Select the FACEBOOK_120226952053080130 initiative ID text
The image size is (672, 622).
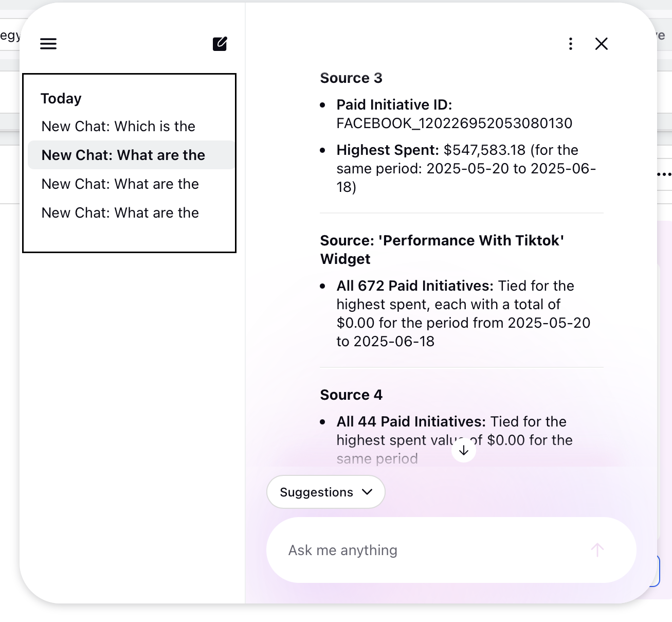tap(455, 123)
